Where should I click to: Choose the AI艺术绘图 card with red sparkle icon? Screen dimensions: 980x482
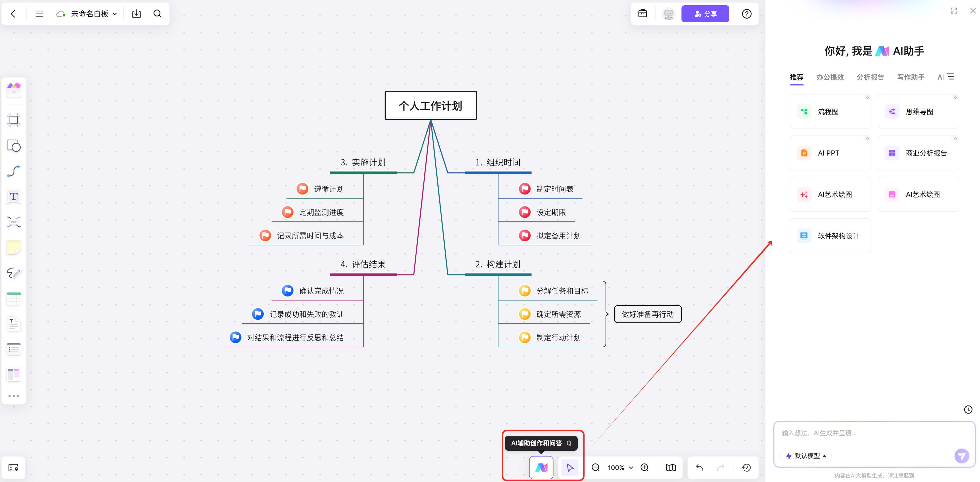point(830,195)
